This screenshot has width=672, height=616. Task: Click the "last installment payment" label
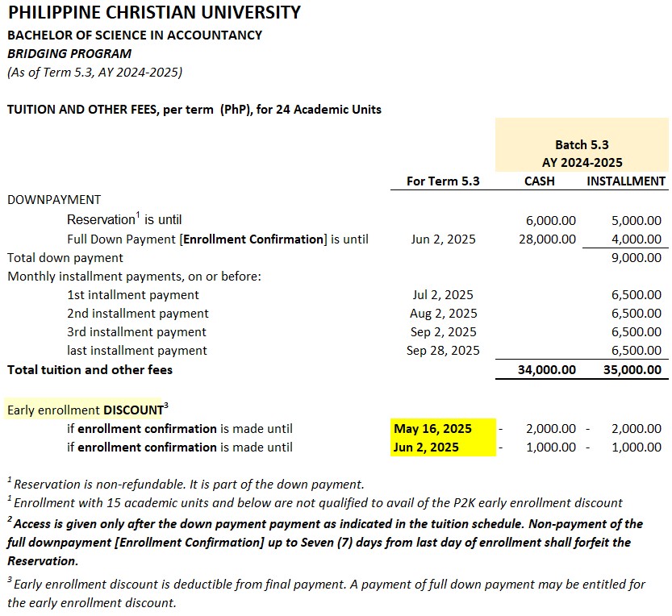click(136, 351)
